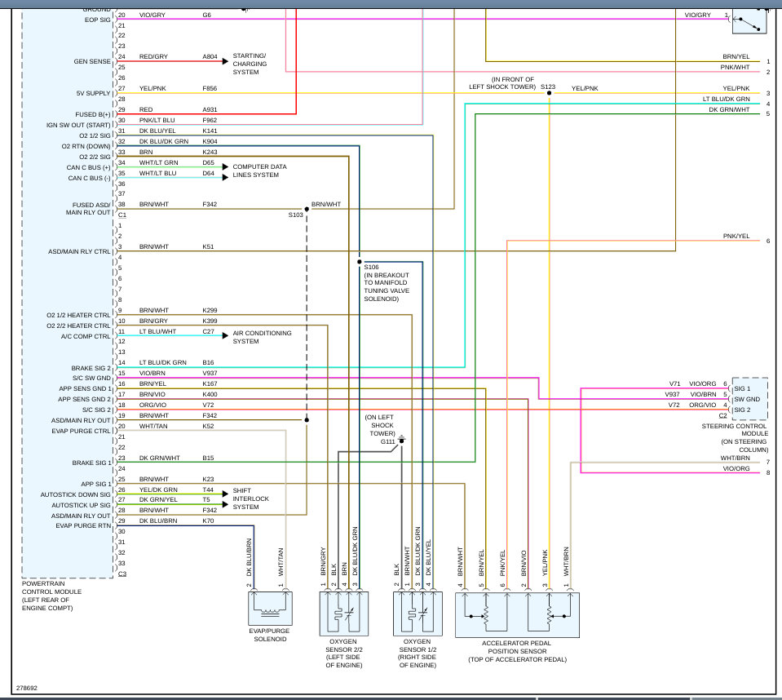Click the S106 splice dot
The height and width of the screenshot is (700, 782).
pyautogui.click(x=360, y=261)
